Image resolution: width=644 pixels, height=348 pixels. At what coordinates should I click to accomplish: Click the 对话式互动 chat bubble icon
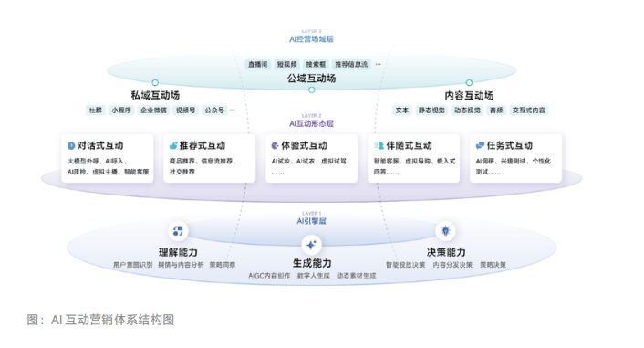point(71,145)
